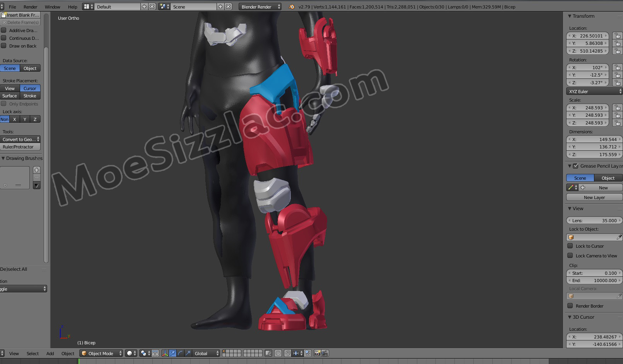Toggle lock on Rotation Z
623x364 pixels.
click(617, 83)
